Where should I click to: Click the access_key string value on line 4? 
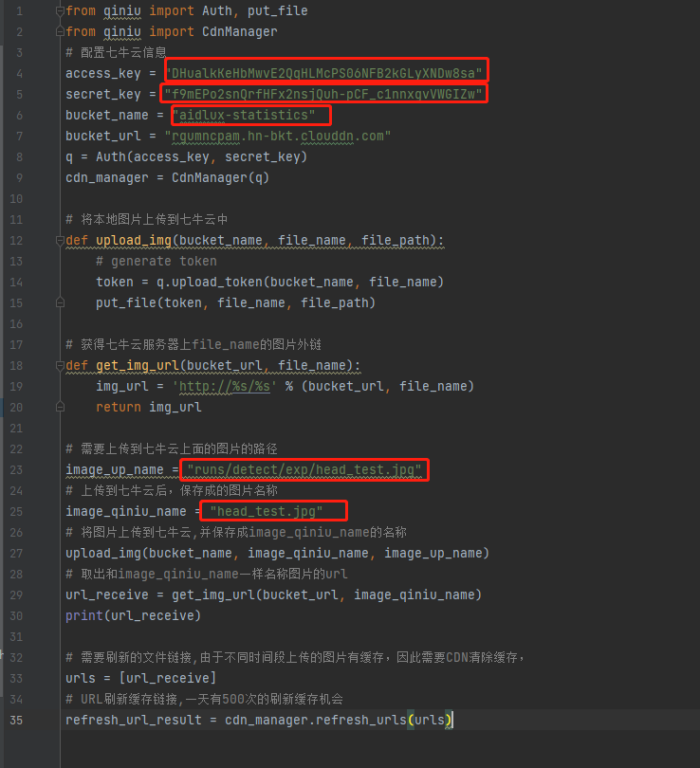pos(323,73)
